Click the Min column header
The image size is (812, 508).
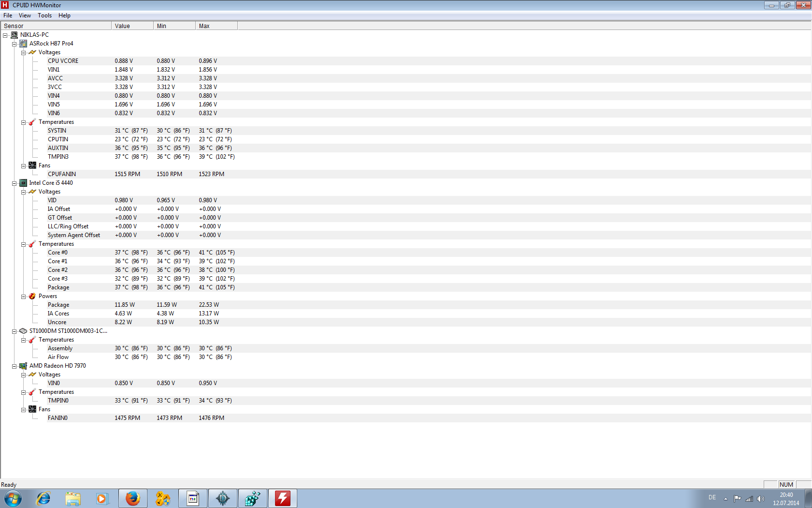pyautogui.click(x=174, y=26)
